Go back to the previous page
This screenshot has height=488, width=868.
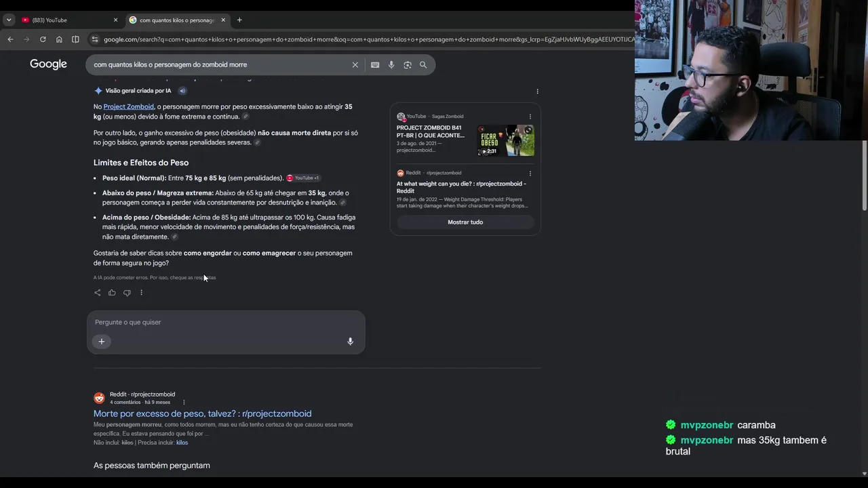click(10, 39)
